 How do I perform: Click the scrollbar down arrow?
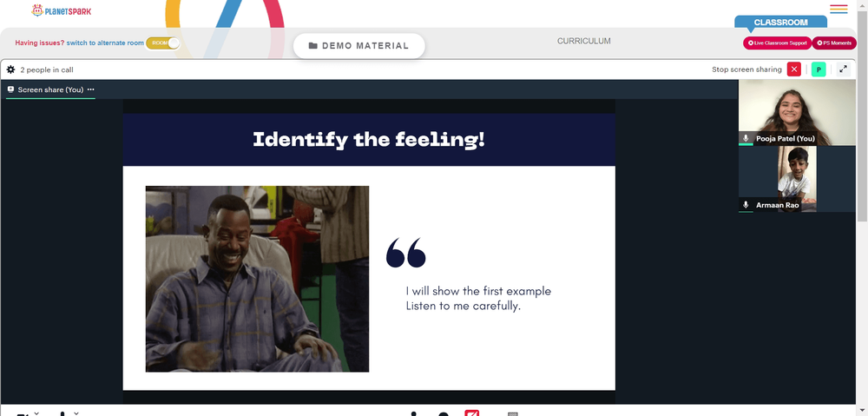pos(863,412)
